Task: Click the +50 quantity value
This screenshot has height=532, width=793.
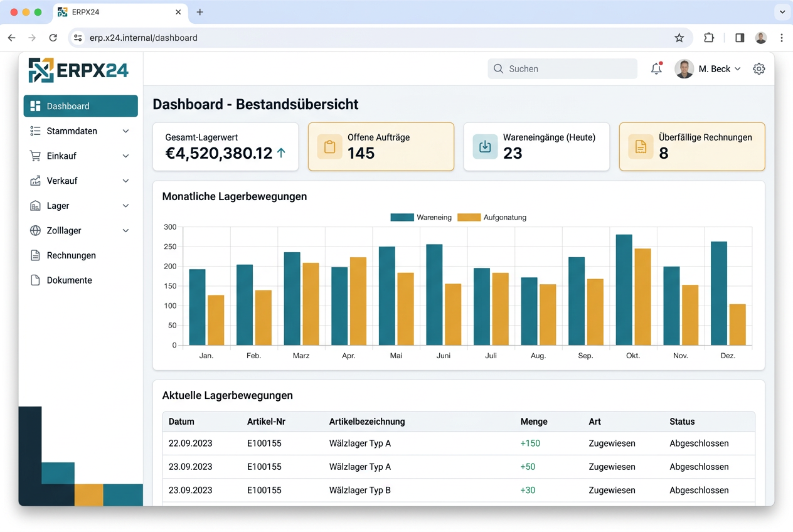Action: tap(528, 467)
